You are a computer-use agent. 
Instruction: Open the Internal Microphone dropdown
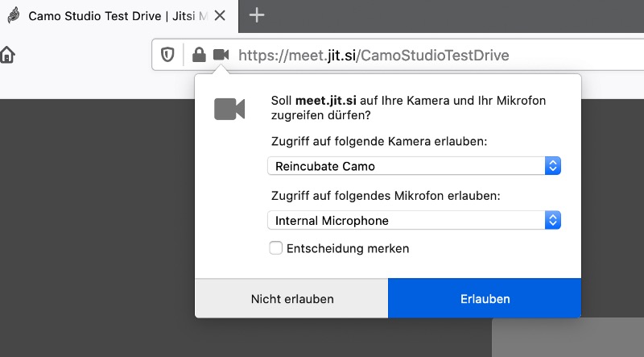point(414,220)
